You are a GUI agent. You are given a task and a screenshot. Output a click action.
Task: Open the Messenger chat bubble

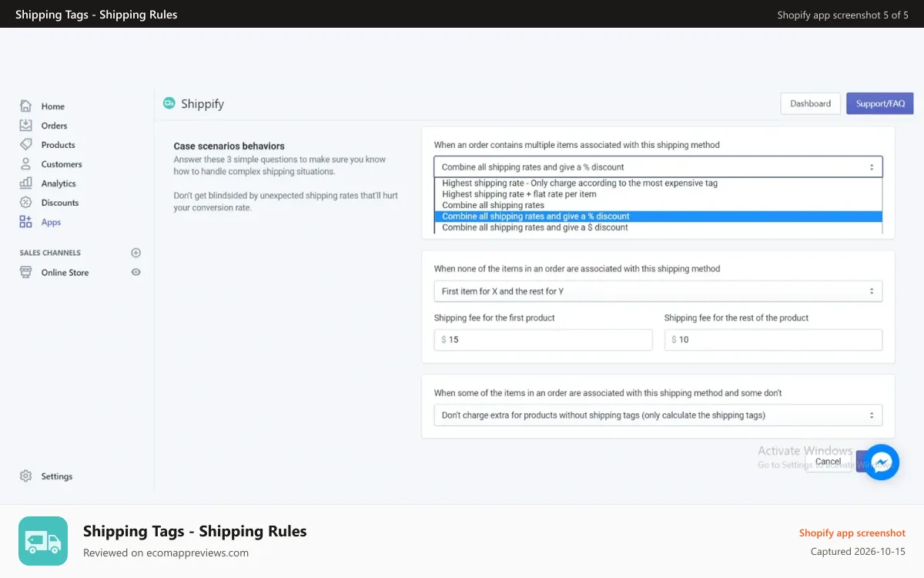[x=882, y=462]
